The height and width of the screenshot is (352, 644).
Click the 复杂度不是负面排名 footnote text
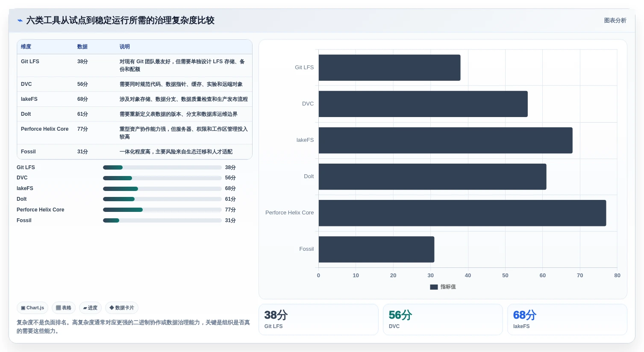[x=133, y=327]
